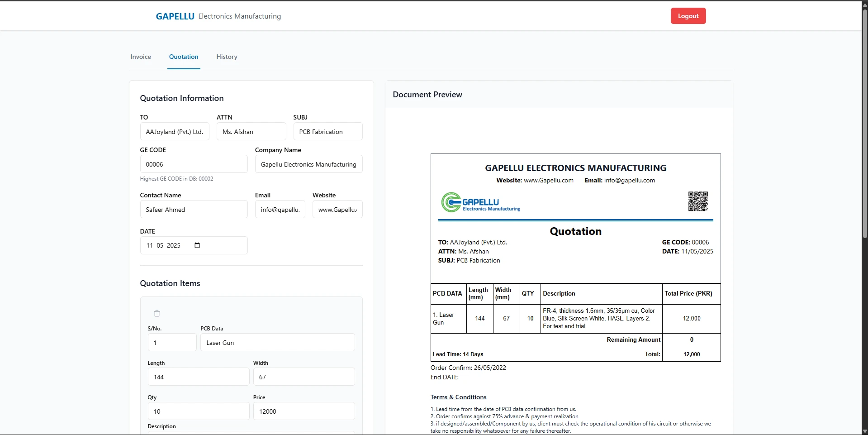The image size is (868, 435).
Task: Click the FR-4 description cell in preview
Action: pos(602,319)
